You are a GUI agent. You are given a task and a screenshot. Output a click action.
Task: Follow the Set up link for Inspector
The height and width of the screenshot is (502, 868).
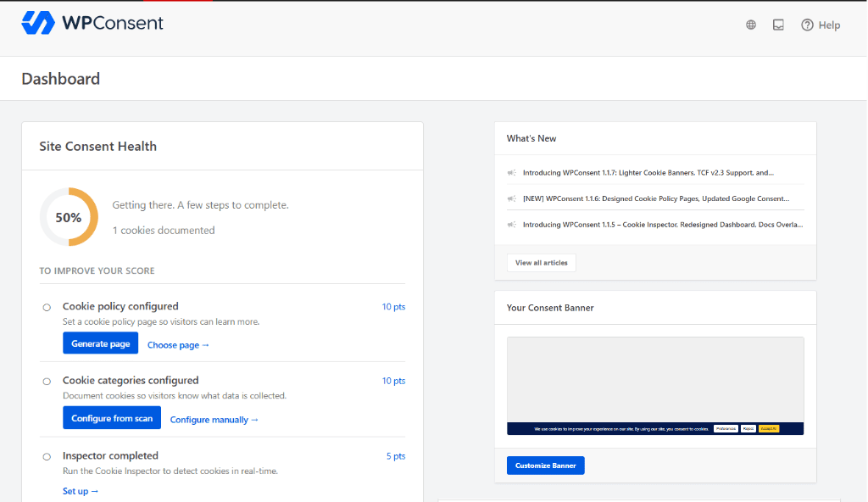tap(81, 491)
